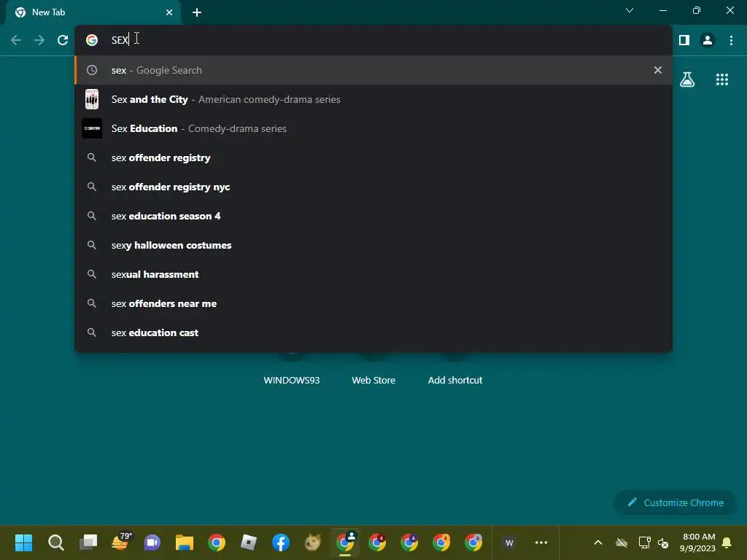Click the Customize Chrome button
The width and height of the screenshot is (747, 560).
675,502
